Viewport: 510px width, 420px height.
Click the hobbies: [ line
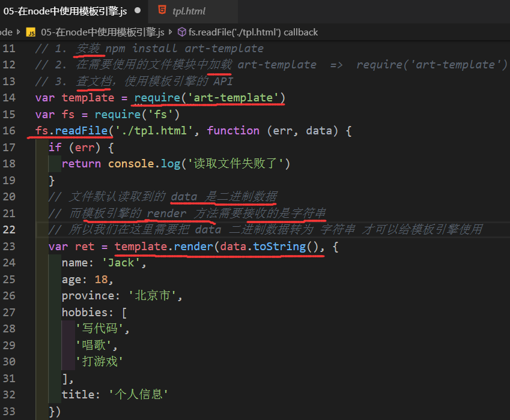tap(94, 312)
